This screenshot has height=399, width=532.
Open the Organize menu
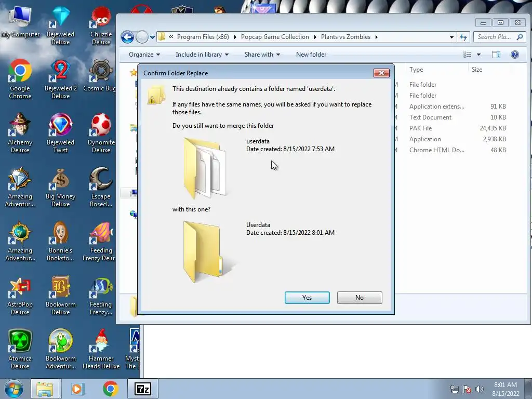point(144,54)
